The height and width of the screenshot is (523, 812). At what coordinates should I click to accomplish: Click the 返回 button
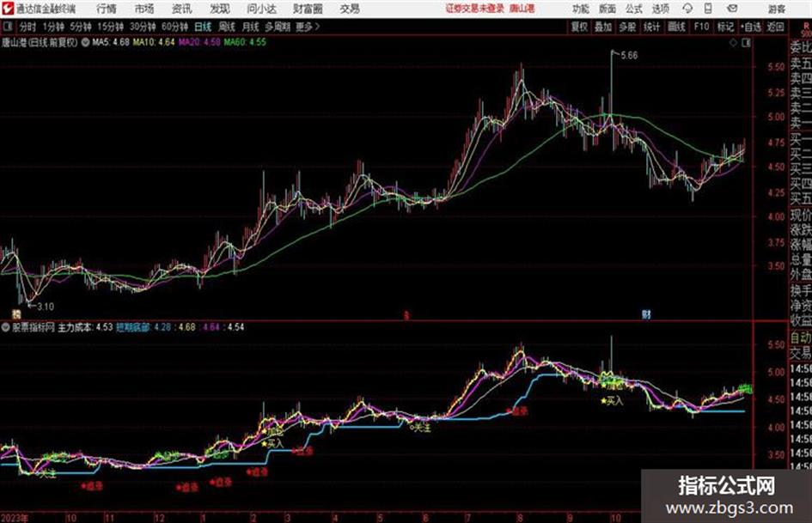(x=776, y=27)
